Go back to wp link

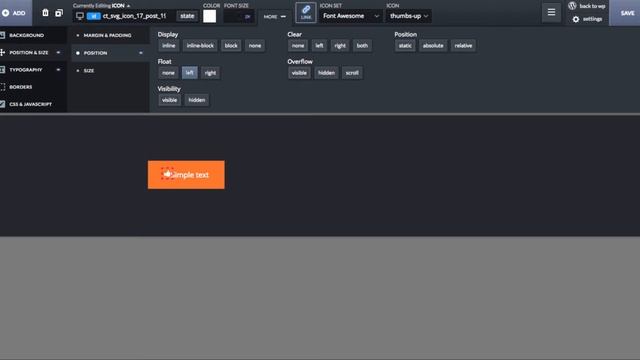tap(592, 6)
